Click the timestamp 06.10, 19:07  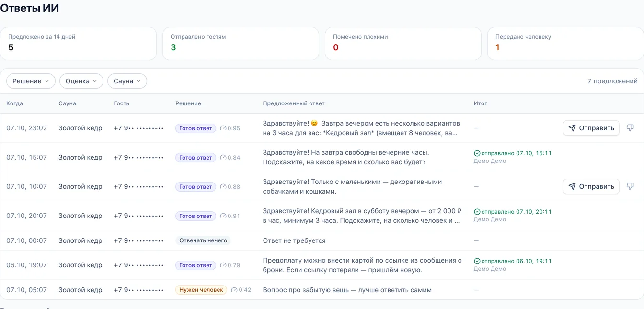pos(27,265)
